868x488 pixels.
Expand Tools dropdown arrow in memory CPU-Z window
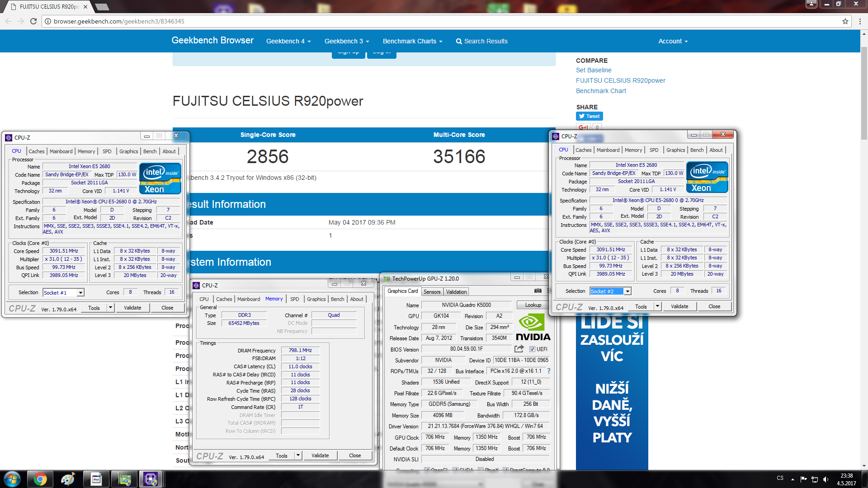click(x=298, y=455)
